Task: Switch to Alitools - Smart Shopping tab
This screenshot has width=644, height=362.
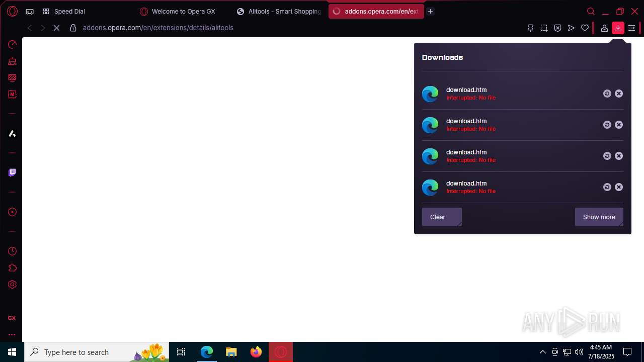Action: (x=279, y=12)
